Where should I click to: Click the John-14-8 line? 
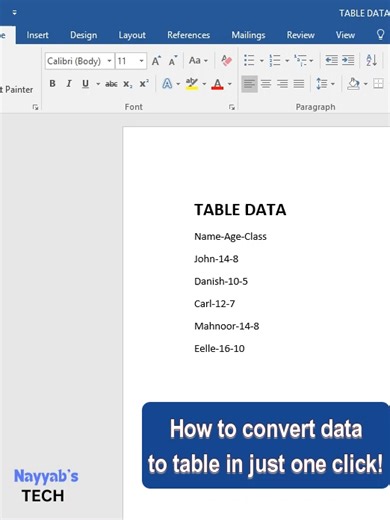tap(216, 259)
